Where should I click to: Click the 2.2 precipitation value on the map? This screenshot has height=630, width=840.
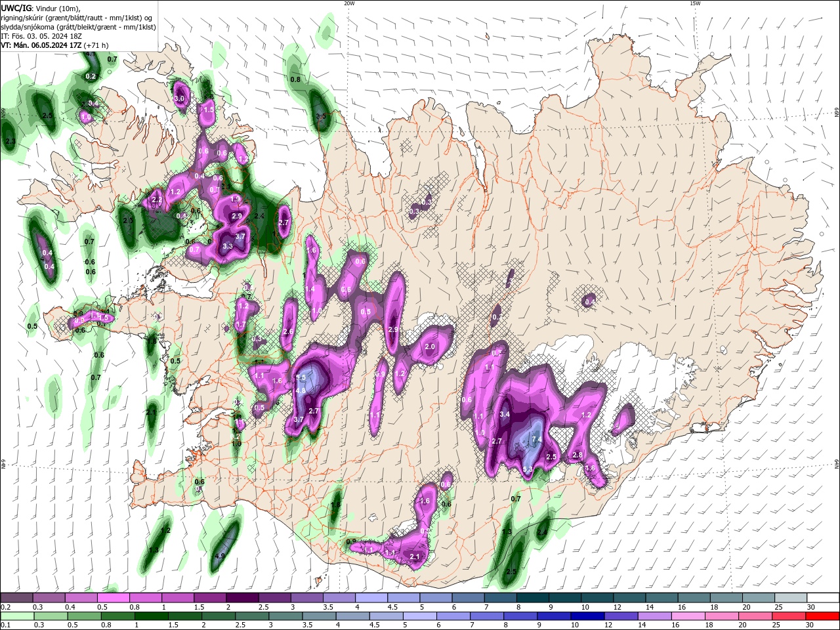(157, 199)
